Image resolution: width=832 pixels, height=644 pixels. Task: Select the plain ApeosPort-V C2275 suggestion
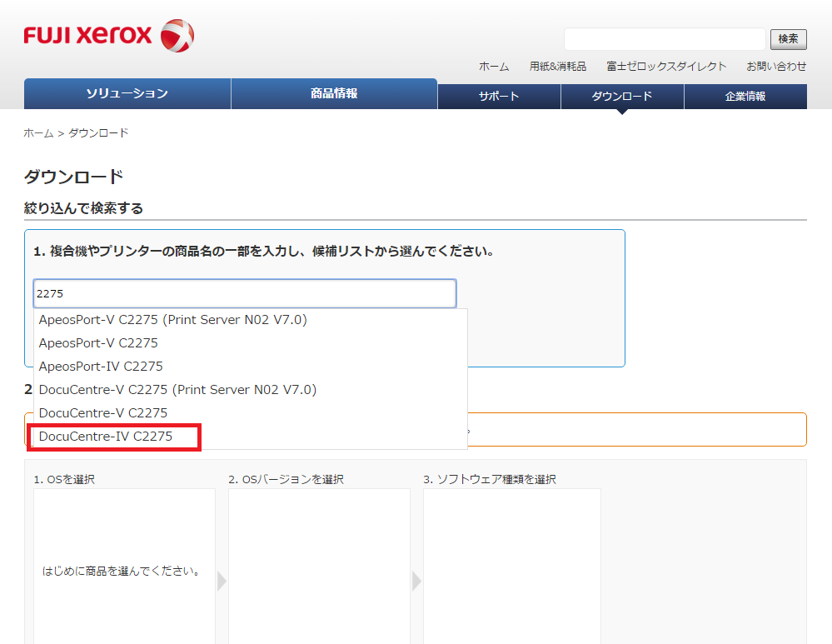coord(98,343)
